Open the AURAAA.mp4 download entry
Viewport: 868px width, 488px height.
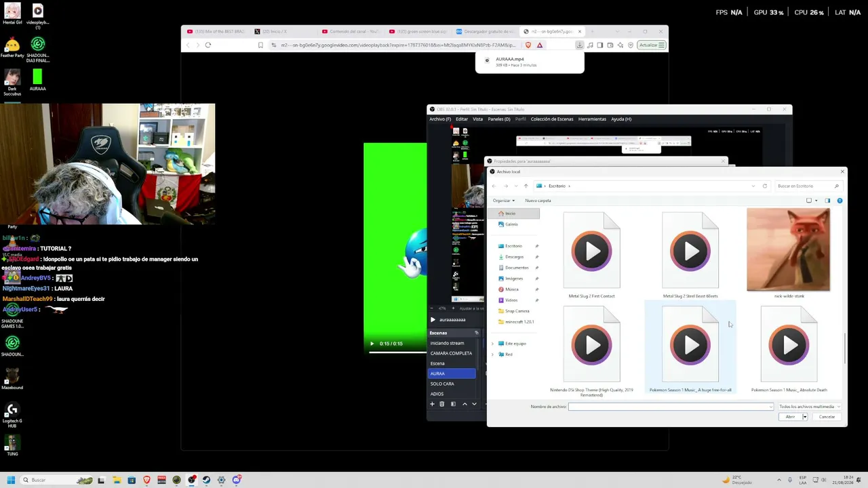point(530,62)
